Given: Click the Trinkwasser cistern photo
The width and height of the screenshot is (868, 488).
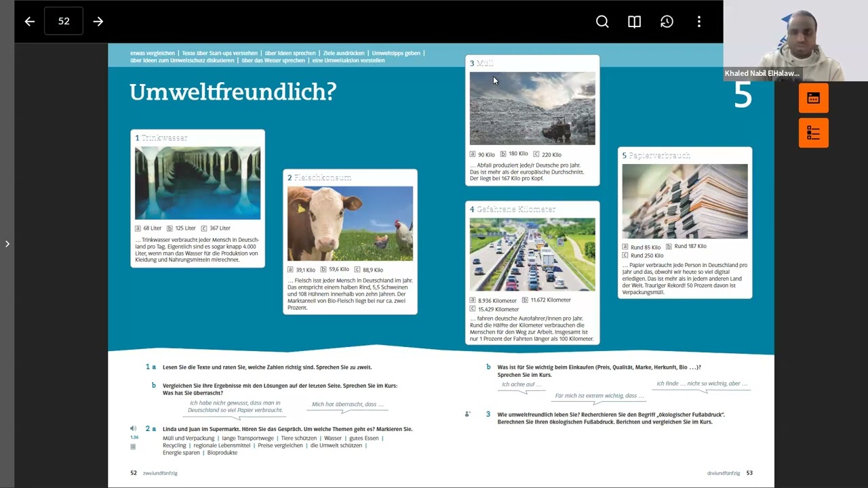Looking at the screenshot, I should [197, 183].
